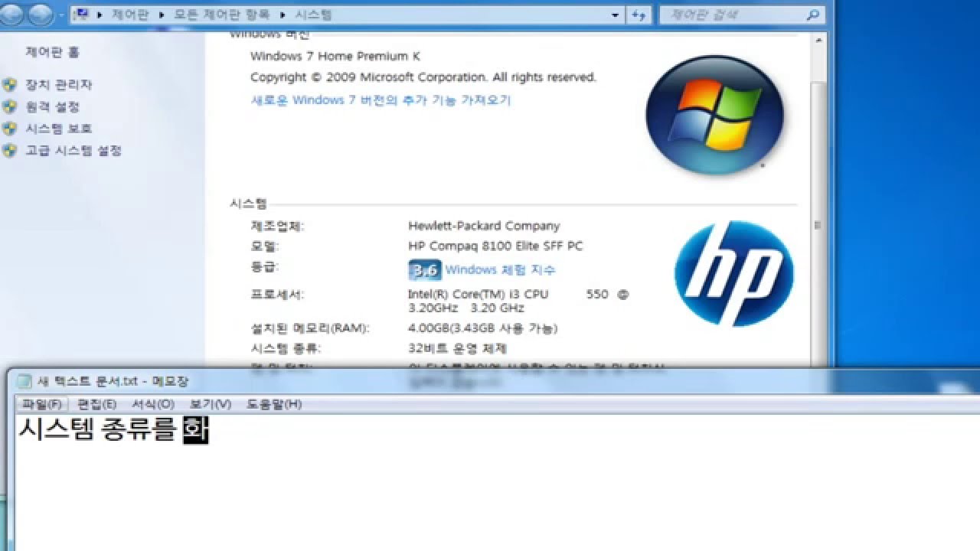Click the search magnifier icon
This screenshot has height=551, width=980.
(813, 15)
